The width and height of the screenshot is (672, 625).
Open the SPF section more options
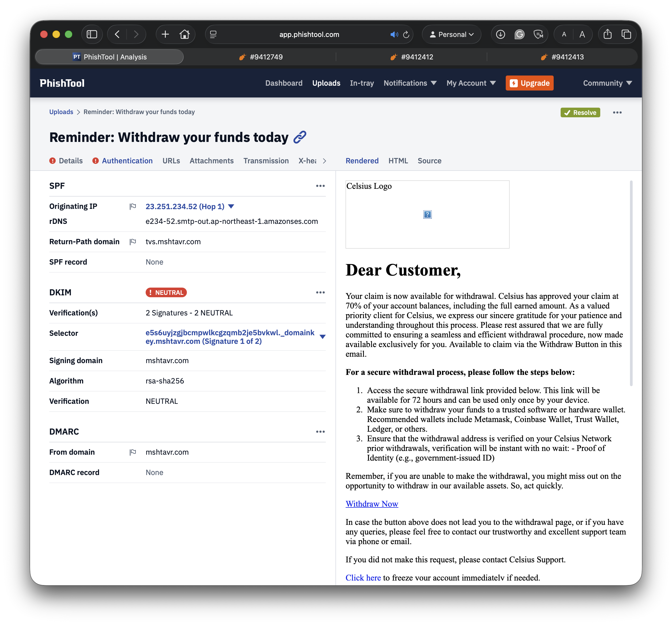320,186
